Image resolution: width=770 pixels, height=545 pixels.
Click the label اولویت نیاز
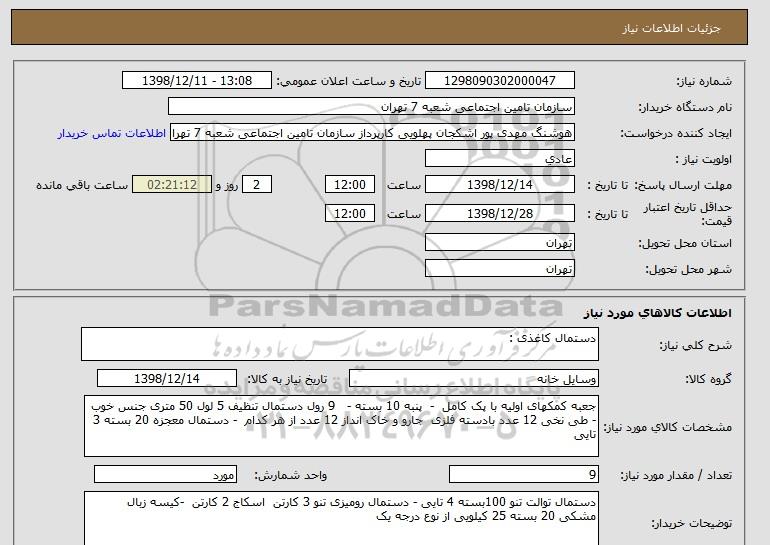pos(703,160)
